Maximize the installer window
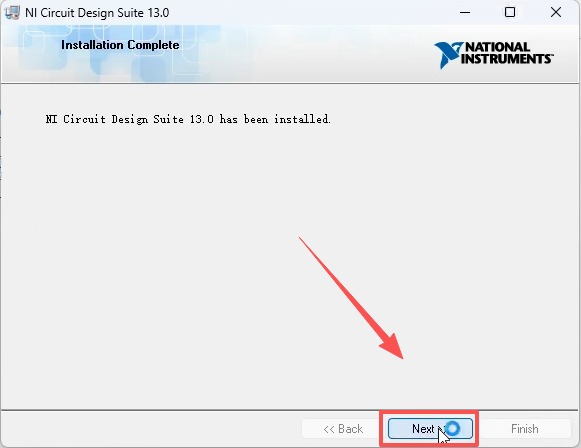The width and height of the screenshot is (581, 448). pyautogui.click(x=510, y=13)
